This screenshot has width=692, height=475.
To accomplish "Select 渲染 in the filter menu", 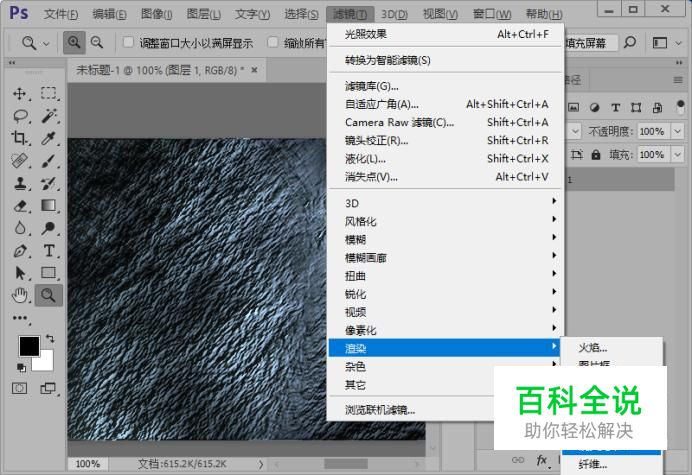I will (445, 348).
